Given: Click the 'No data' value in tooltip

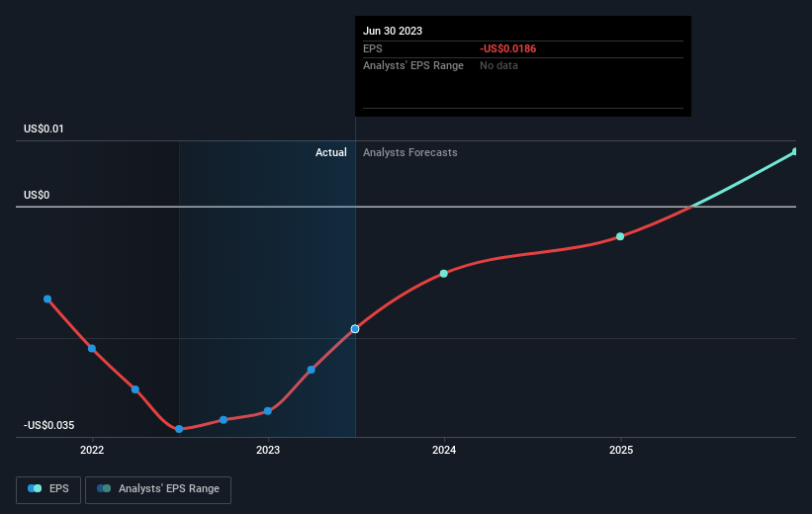Looking at the screenshot, I should tap(498, 66).
